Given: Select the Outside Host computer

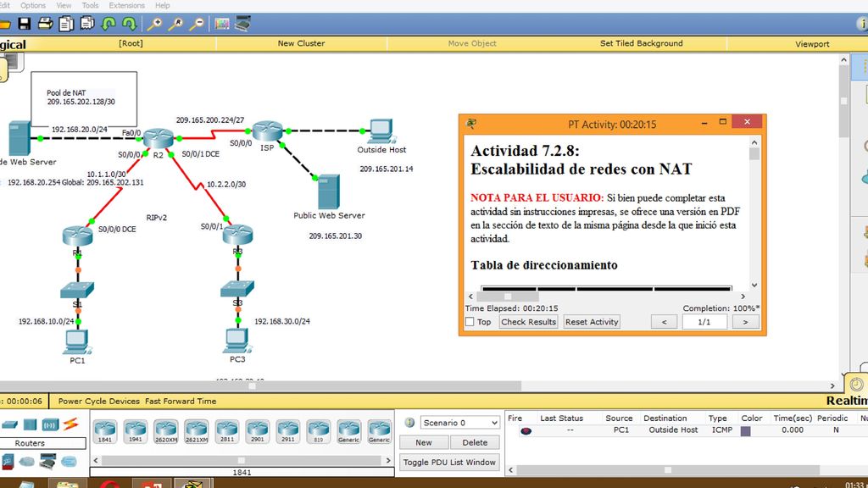Looking at the screenshot, I should (381, 131).
